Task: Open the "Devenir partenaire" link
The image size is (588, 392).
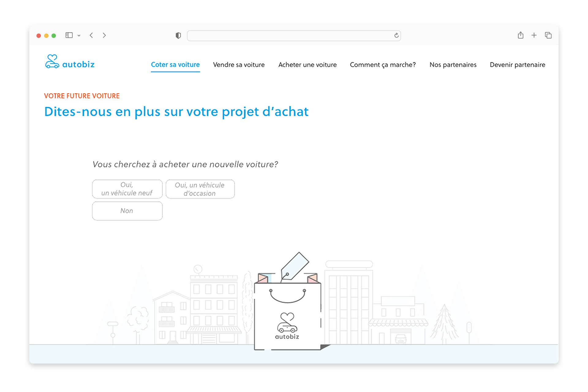Action: (x=518, y=65)
